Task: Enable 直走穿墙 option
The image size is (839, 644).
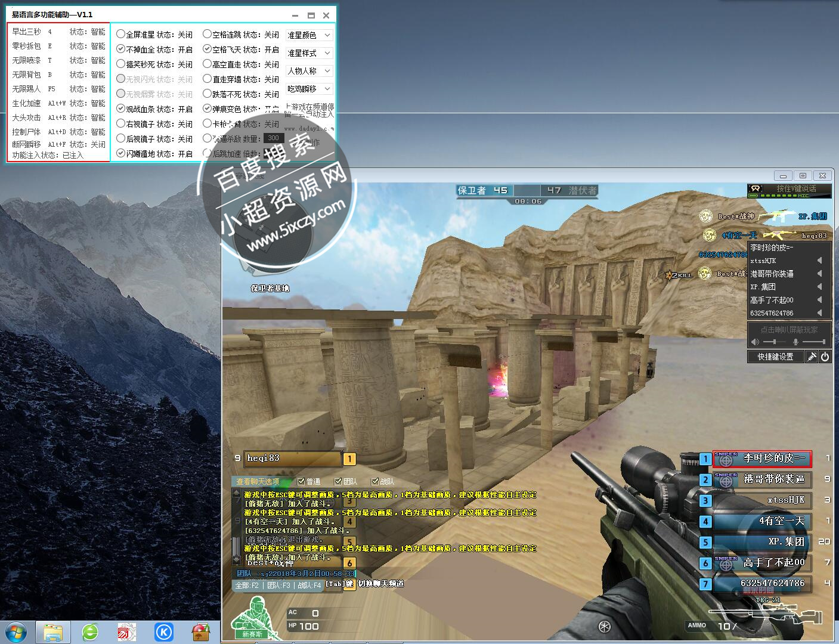Action: click(207, 79)
